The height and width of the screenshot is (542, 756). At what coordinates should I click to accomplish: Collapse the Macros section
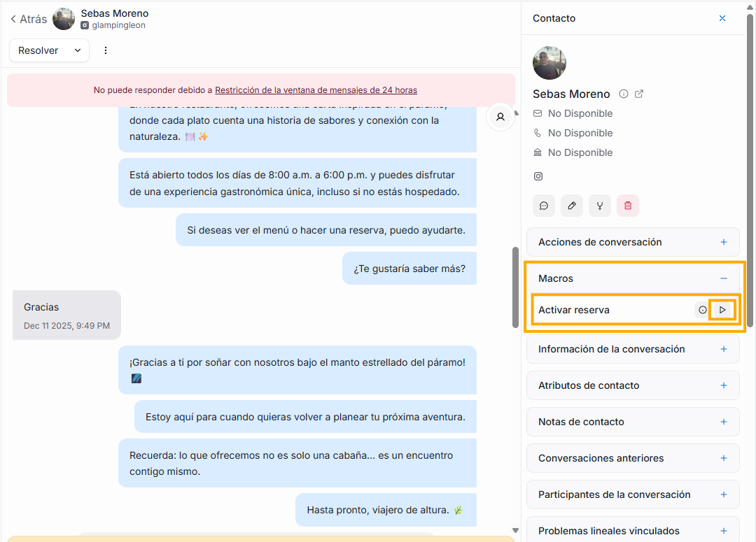[724, 278]
